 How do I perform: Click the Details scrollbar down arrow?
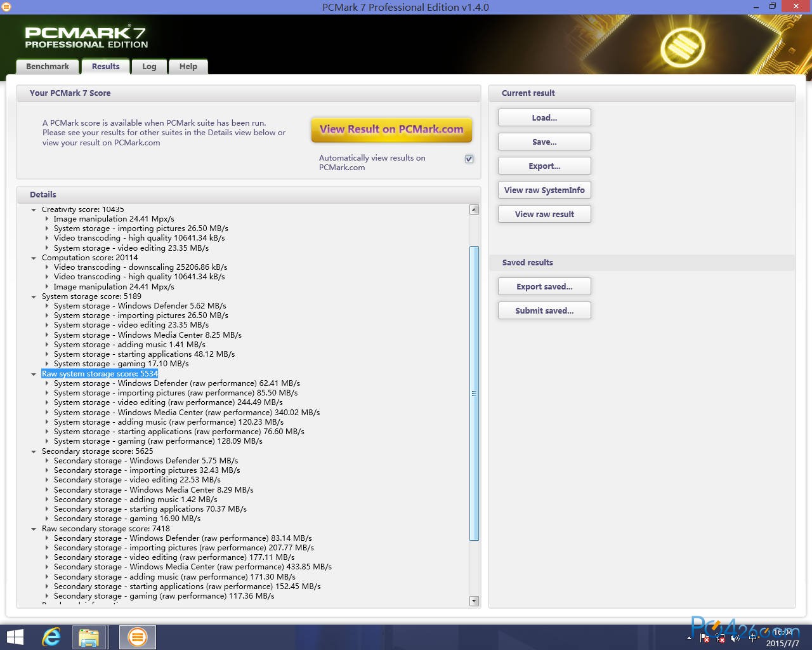tap(474, 600)
